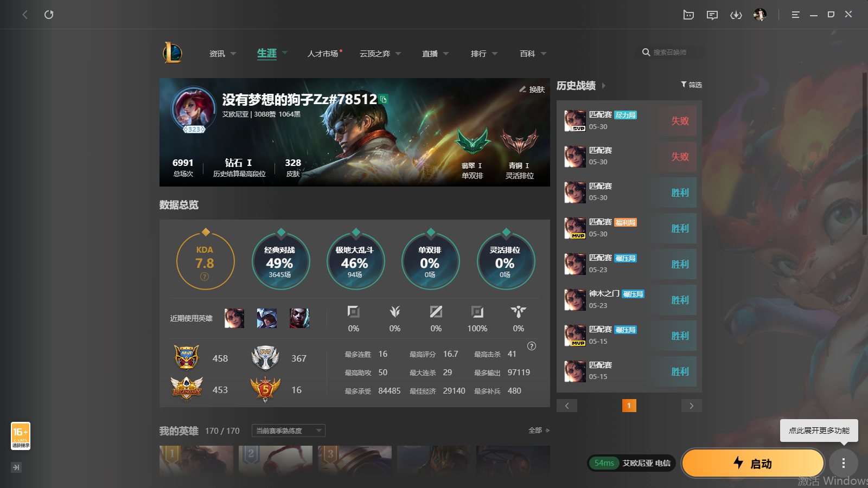Click the Legendary badge with count 453
868x488 pixels.
coord(187,389)
